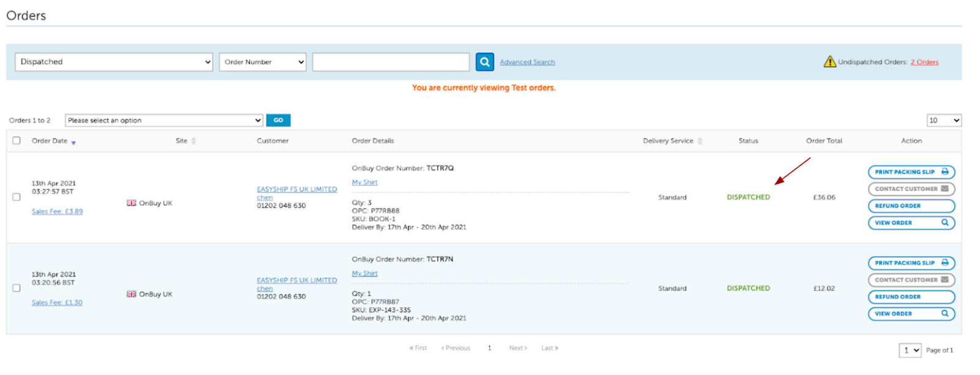Click Contact Customer for TCTR7Q
980x375 pixels.
point(911,189)
